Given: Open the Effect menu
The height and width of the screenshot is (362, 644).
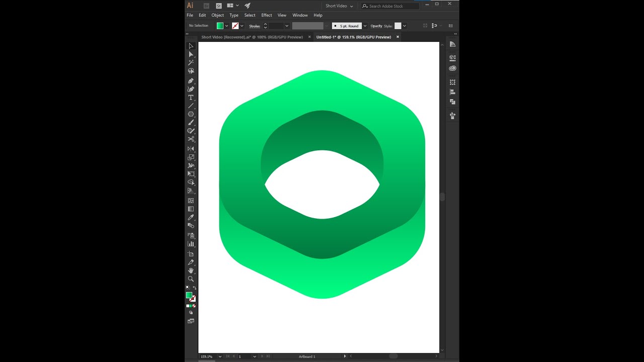Looking at the screenshot, I should pos(267,15).
